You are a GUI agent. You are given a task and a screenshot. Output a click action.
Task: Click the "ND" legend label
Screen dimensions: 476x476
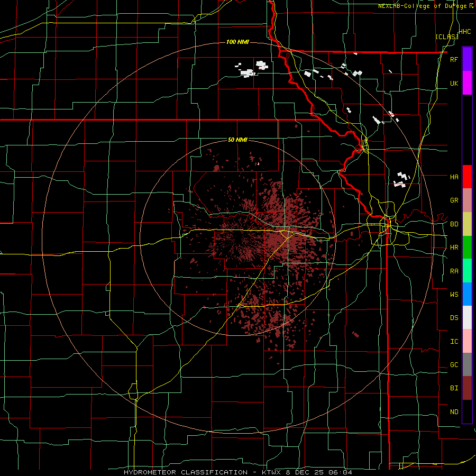click(454, 412)
